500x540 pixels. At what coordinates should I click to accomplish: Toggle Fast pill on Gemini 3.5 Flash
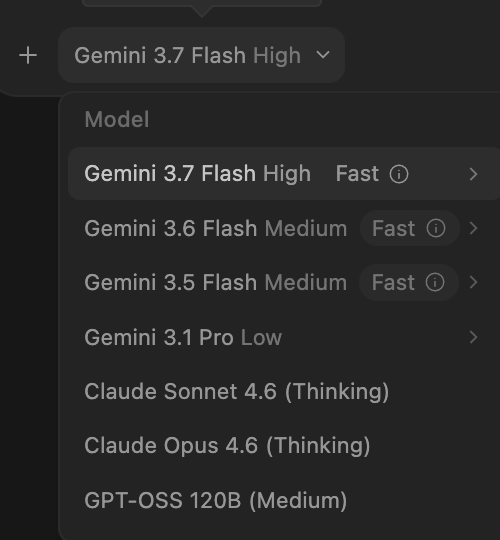(x=409, y=282)
